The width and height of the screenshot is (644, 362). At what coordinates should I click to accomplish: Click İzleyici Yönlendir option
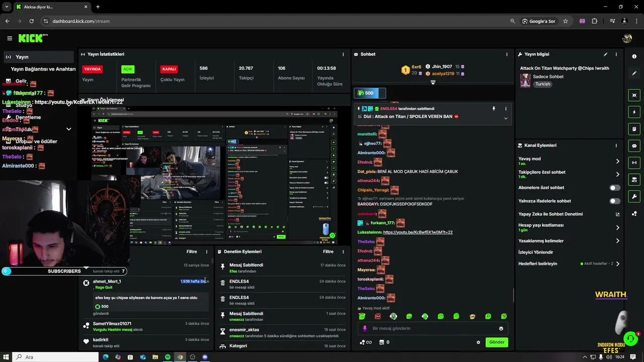click(536, 252)
